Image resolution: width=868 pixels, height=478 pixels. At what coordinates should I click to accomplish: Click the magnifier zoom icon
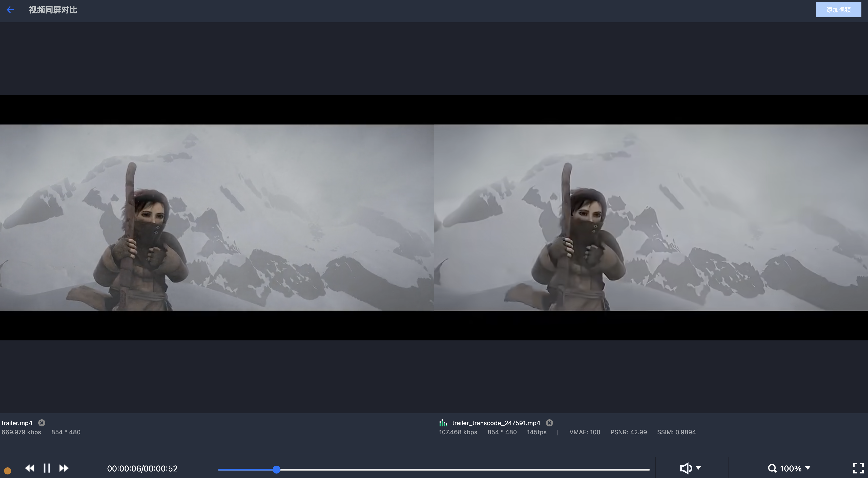pos(772,468)
